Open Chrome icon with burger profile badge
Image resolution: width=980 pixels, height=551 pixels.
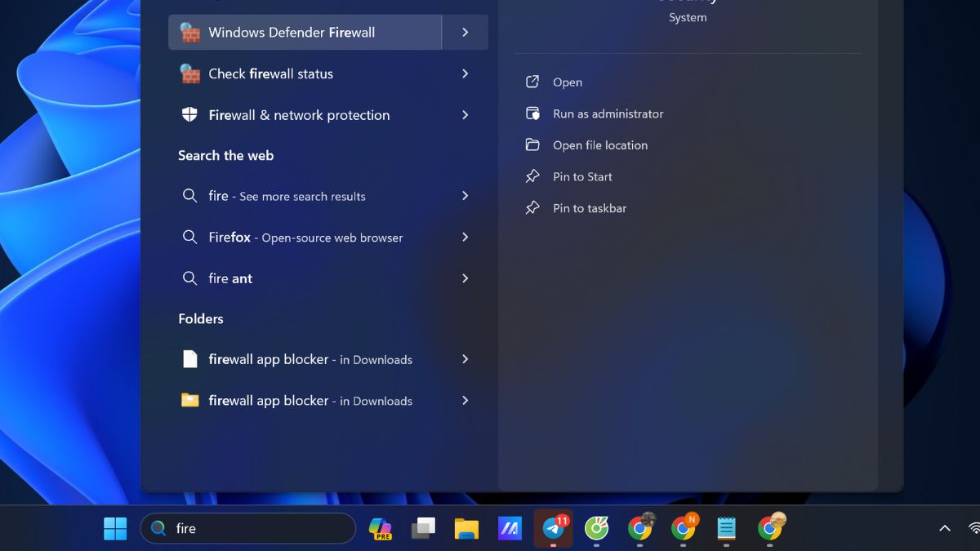[770, 528]
